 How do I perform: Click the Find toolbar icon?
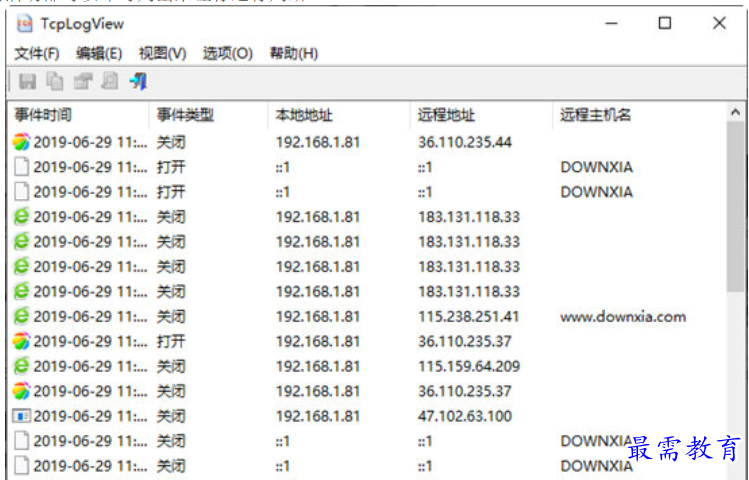[x=110, y=81]
